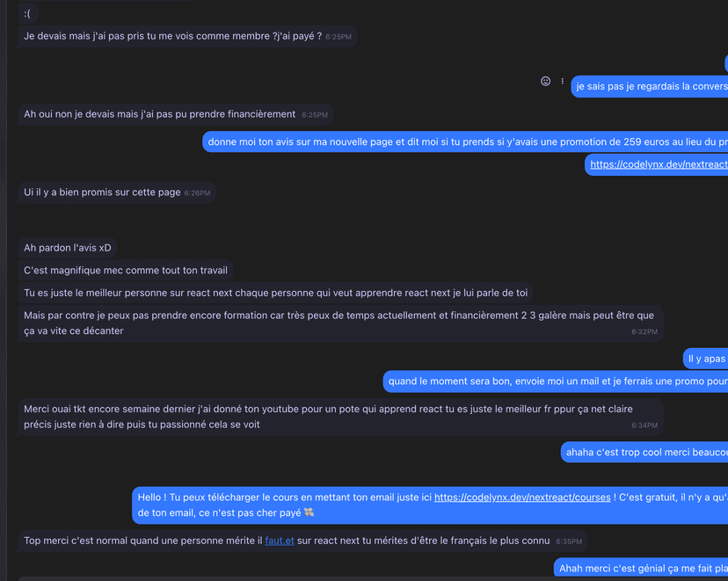Image resolution: width=728 pixels, height=581 pixels.
Task: Select the "Tu es juste le meilleur" message
Action: point(275,293)
